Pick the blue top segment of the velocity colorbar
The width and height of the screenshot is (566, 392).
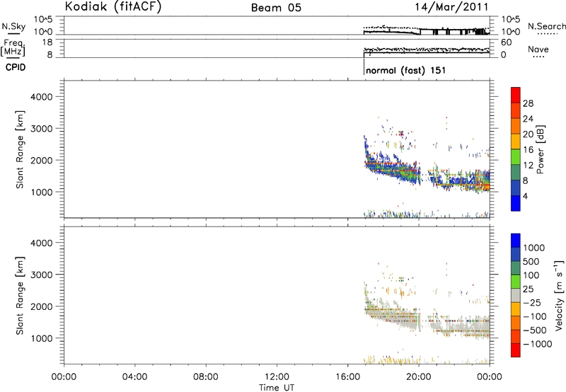click(x=516, y=241)
